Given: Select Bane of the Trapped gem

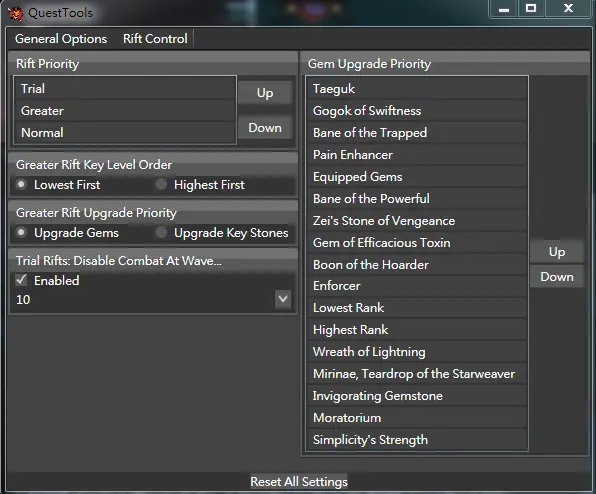Looking at the screenshot, I should pos(417,133).
